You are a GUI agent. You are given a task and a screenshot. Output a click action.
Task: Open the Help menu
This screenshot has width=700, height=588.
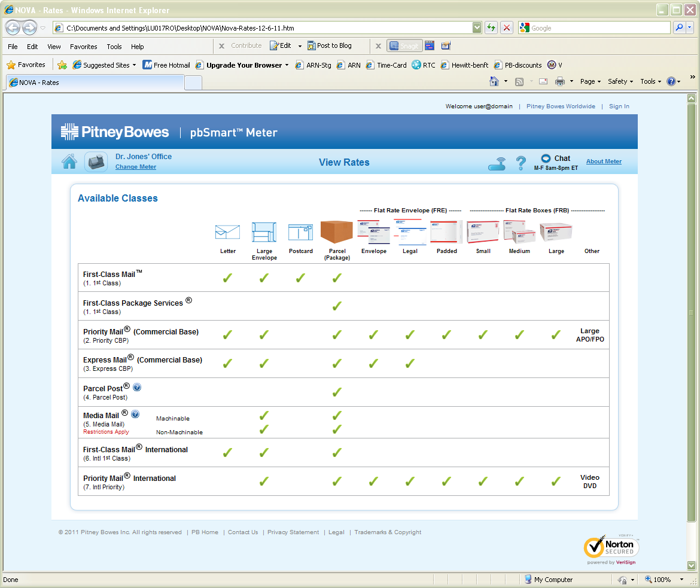click(138, 47)
